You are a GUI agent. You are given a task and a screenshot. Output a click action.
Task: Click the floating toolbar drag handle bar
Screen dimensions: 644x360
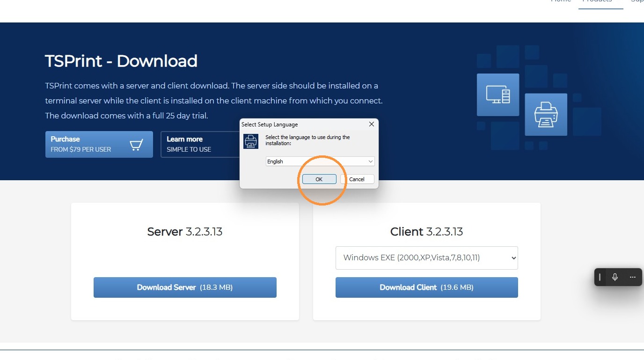[x=600, y=277]
